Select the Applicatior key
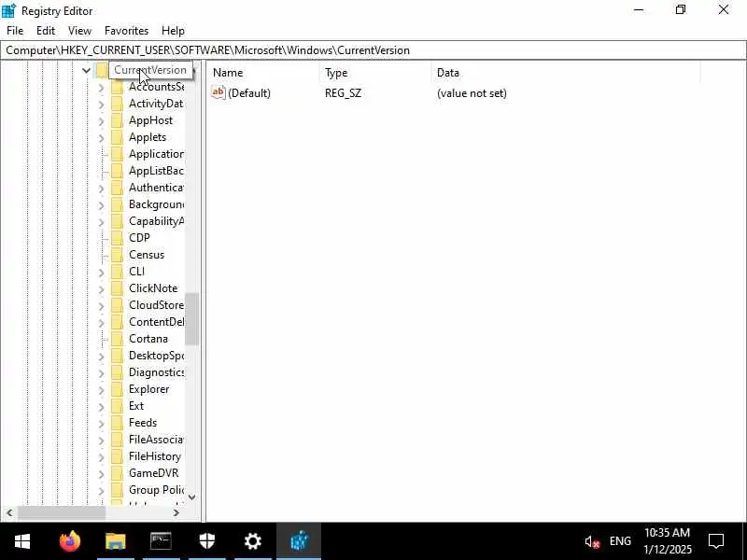747x560 pixels. pos(156,154)
